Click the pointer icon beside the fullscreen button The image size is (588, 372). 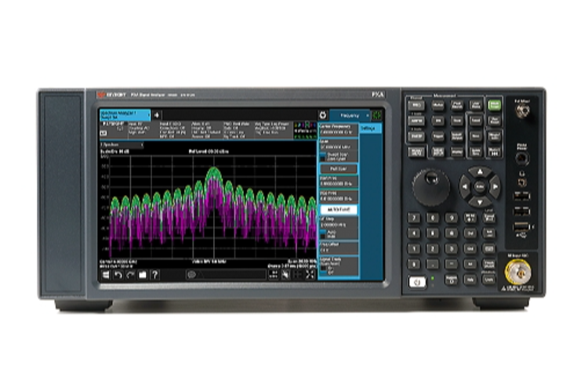pos(285,275)
